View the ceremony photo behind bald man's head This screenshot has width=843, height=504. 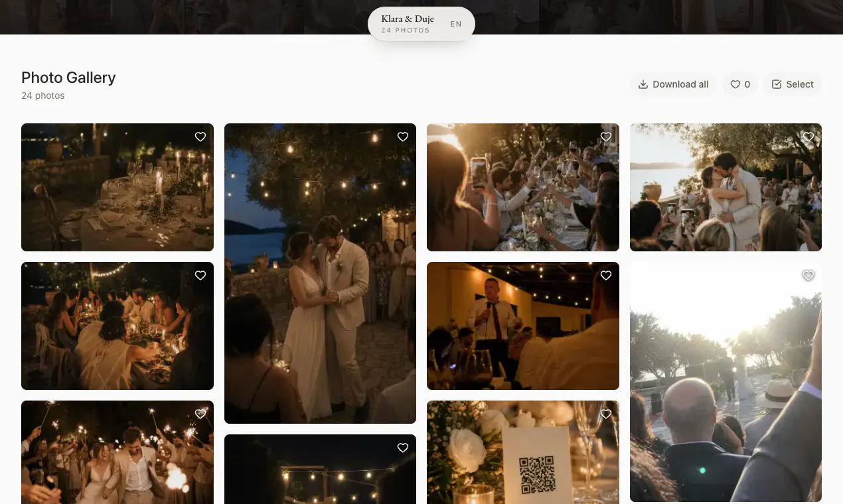pos(726,382)
